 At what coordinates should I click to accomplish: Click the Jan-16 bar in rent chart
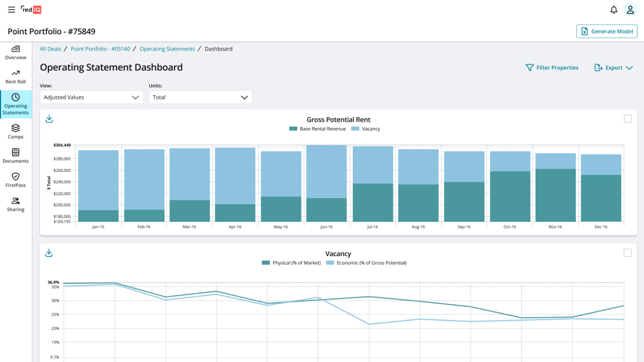[98, 186]
